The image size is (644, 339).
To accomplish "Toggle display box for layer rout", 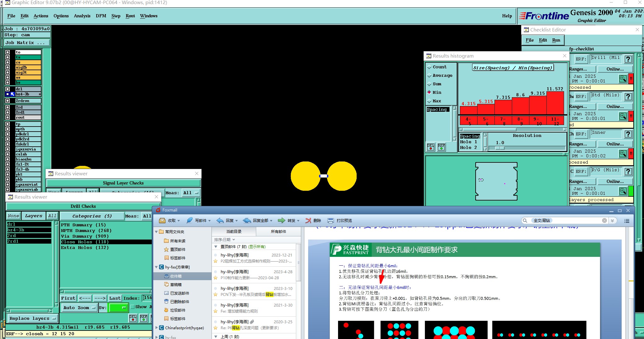I will pos(8,117).
